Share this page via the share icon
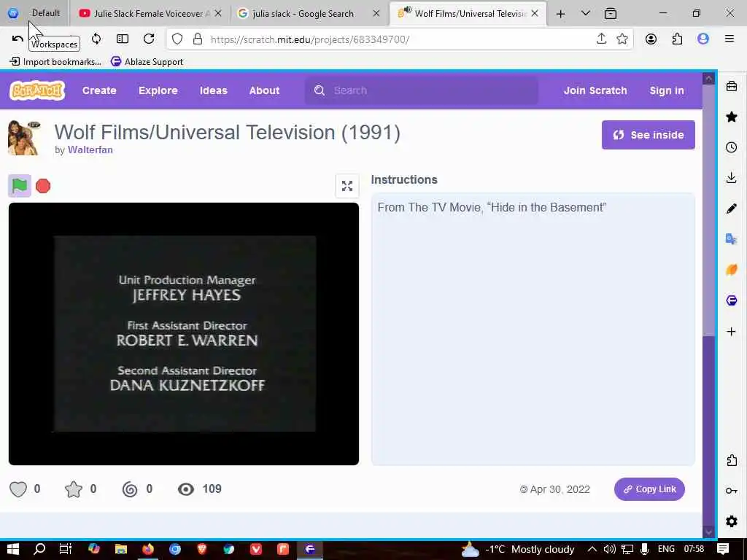This screenshot has width=747, height=560. pos(601,39)
